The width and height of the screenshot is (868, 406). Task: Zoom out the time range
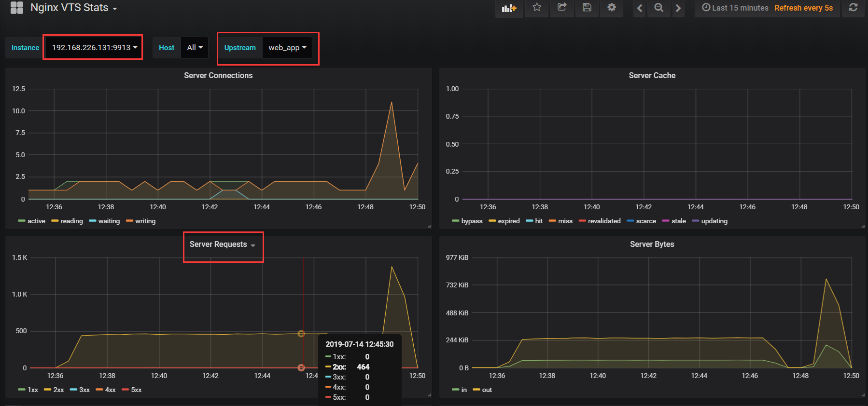658,8
